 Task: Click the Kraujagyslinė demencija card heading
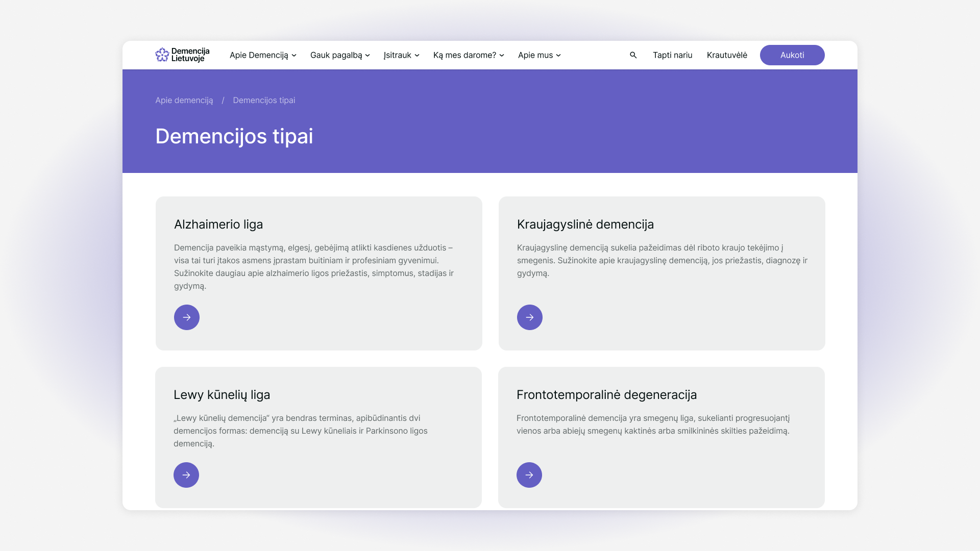(585, 224)
